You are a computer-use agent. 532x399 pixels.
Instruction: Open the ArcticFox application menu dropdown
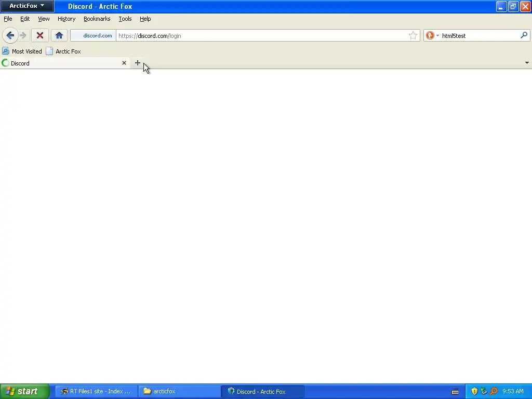27,6
